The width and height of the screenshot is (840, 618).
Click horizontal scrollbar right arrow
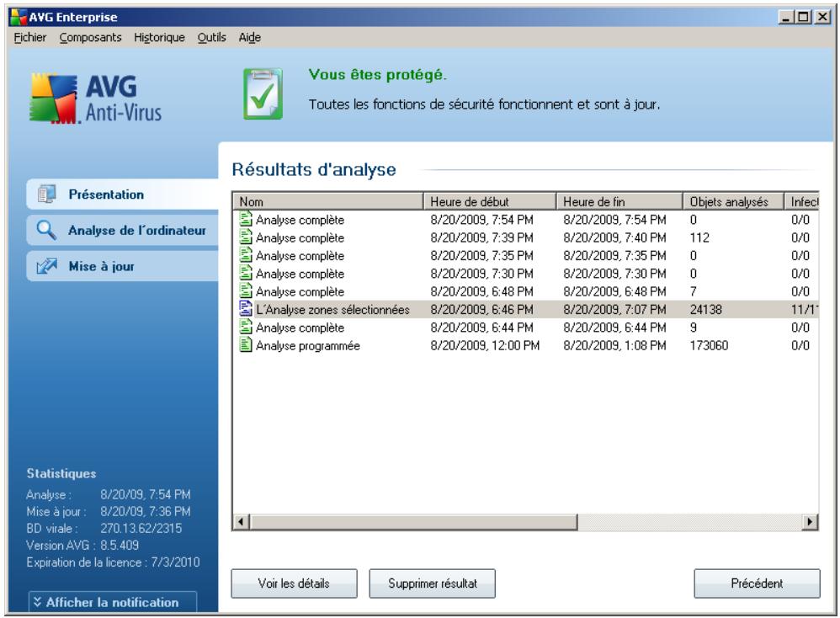pos(810,521)
